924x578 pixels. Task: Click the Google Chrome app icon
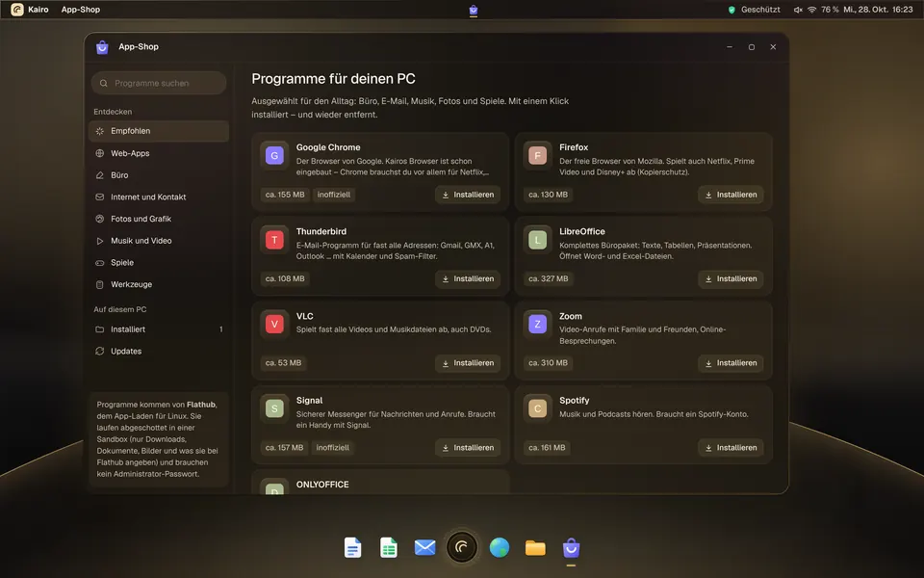pyautogui.click(x=274, y=156)
